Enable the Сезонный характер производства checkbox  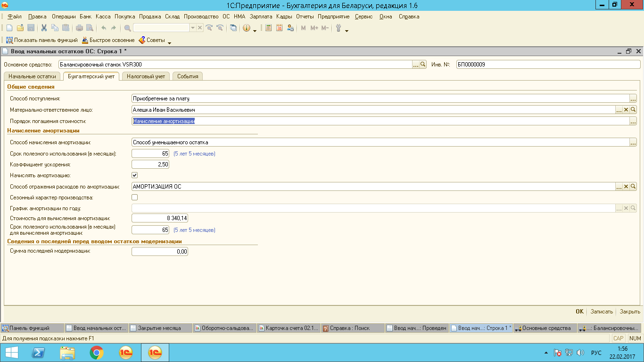point(135,197)
